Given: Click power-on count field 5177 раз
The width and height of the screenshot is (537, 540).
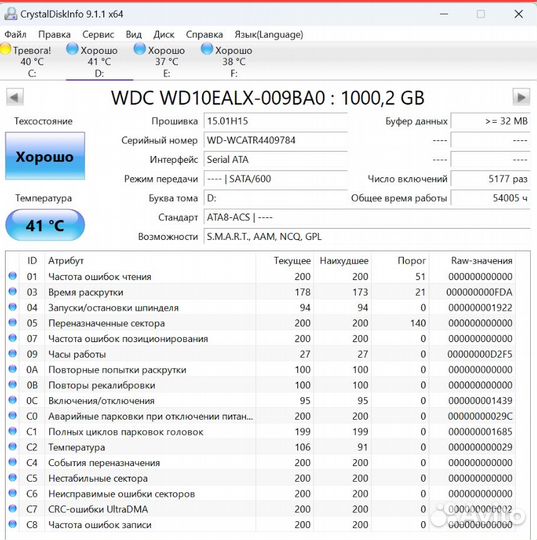Looking at the screenshot, I should [x=490, y=179].
